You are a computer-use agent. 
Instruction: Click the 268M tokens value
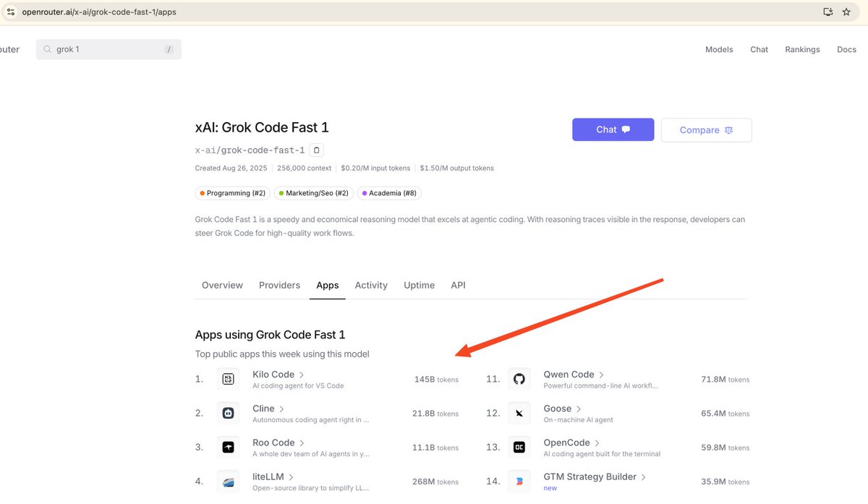[x=435, y=482]
